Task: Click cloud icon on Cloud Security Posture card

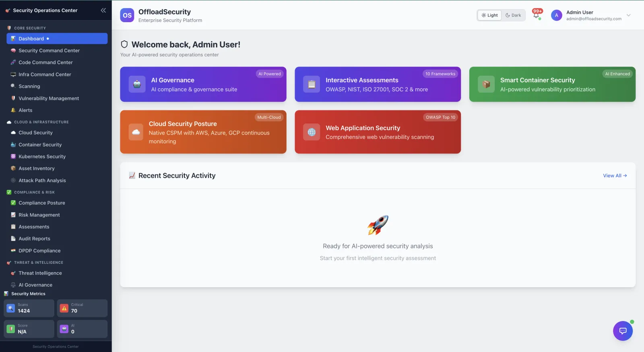Action: click(x=136, y=132)
